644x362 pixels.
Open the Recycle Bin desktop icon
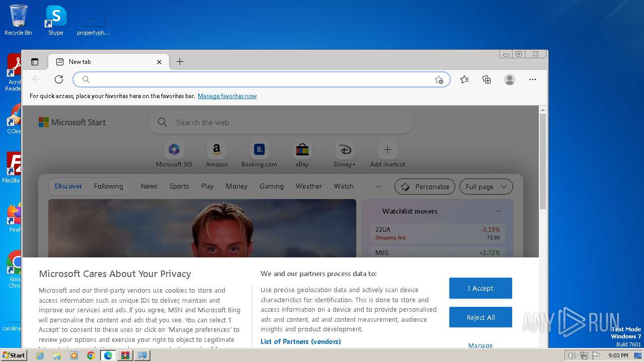tap(18, 21)
